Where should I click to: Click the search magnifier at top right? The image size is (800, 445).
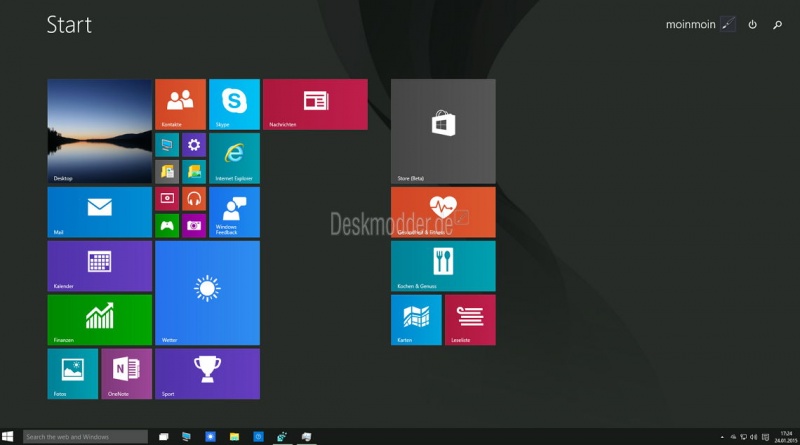click(777, 24)
